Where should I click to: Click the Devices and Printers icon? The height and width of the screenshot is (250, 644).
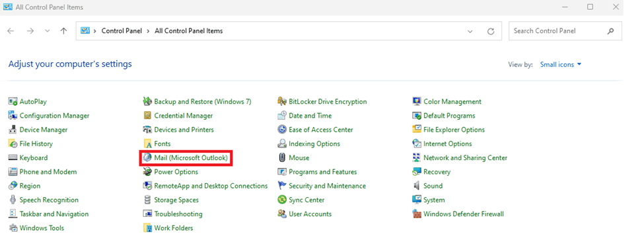point(147,130)
